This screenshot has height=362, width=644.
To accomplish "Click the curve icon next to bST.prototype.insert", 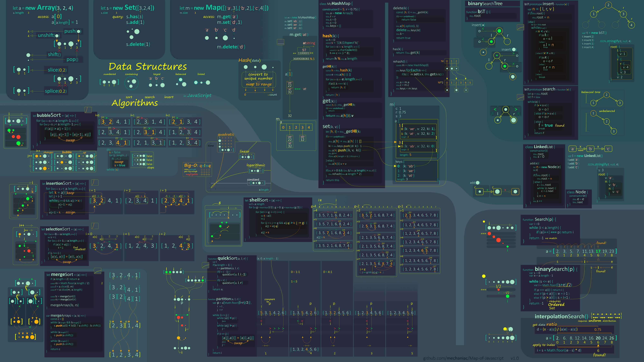I will [520, 27].
